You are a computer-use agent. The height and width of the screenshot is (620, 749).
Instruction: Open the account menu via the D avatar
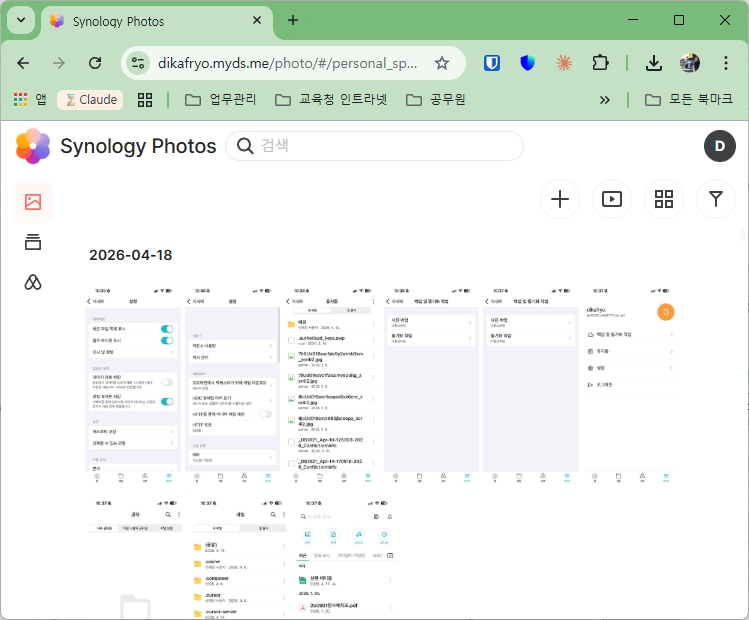(719, 146)
